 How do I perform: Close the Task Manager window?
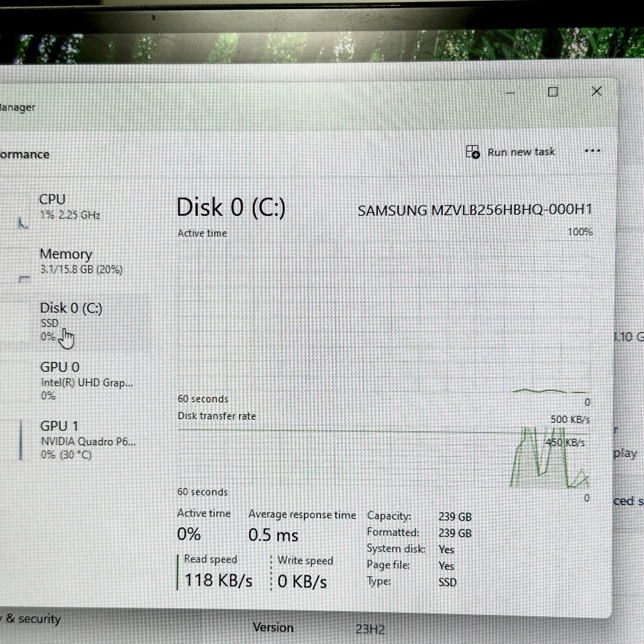coord(596,91)
